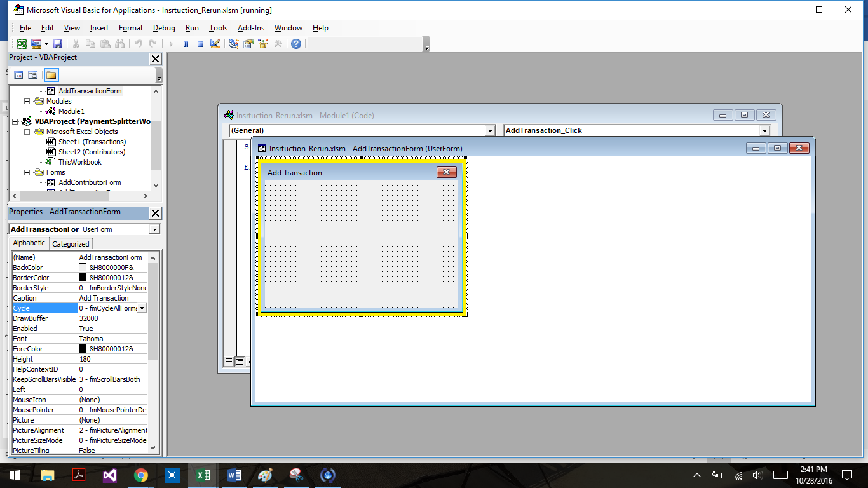Open Visual Studio from the taskbar

tap(110, 475)
